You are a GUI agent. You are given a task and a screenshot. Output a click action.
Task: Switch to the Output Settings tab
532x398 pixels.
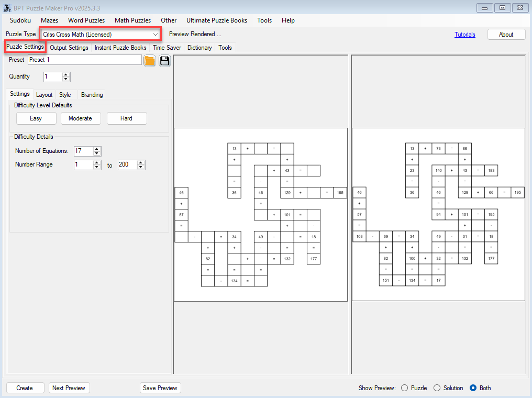tap(69, 48)
